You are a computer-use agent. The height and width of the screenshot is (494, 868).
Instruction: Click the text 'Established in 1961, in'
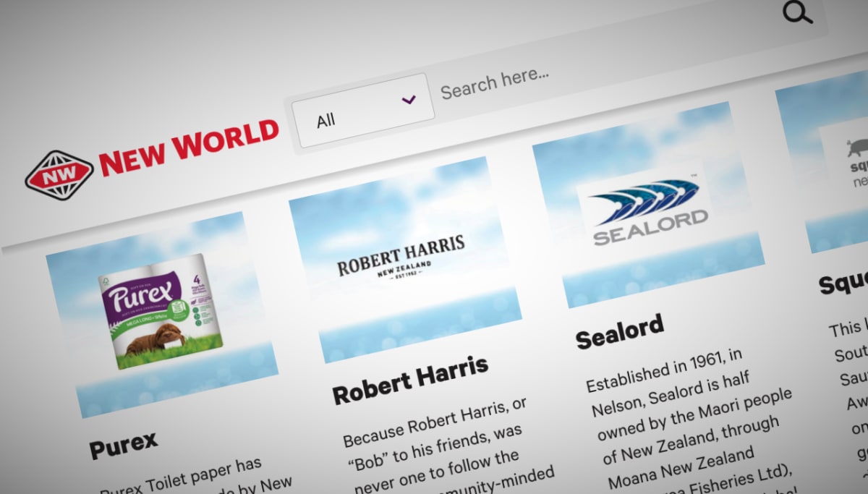665,371
